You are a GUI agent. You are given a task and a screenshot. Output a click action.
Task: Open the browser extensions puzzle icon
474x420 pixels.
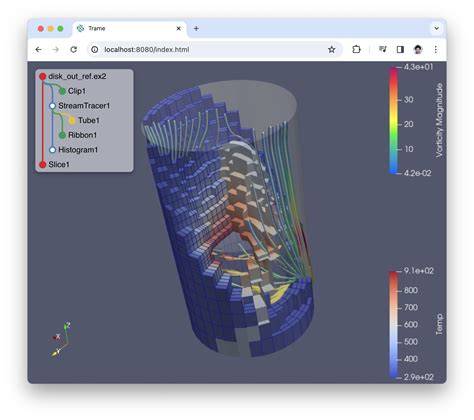coord(356,50)
